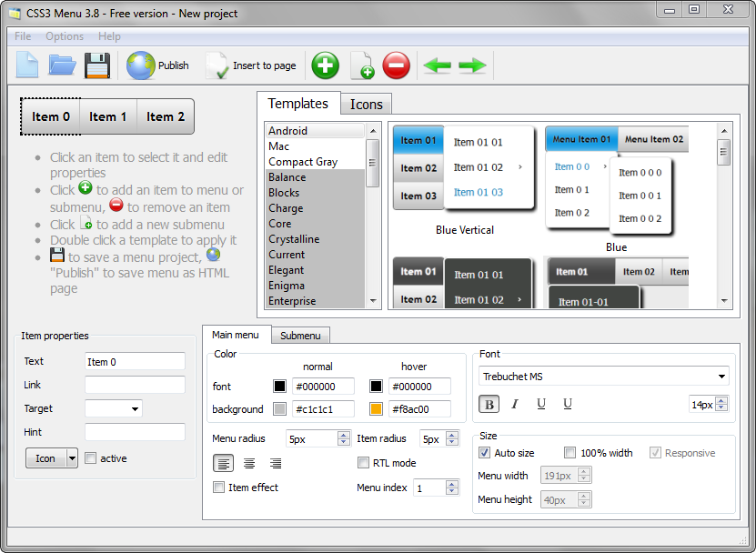Add a menu item with the green plus icon
Screen dimensions: 756x553
pos(325,65)
